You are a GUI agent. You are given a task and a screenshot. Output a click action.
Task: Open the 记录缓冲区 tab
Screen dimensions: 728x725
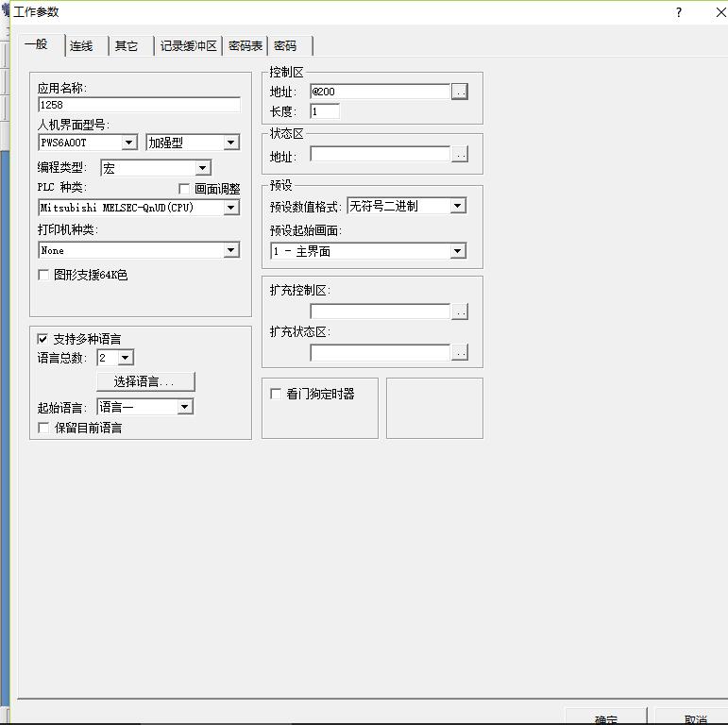coord(188,46)
